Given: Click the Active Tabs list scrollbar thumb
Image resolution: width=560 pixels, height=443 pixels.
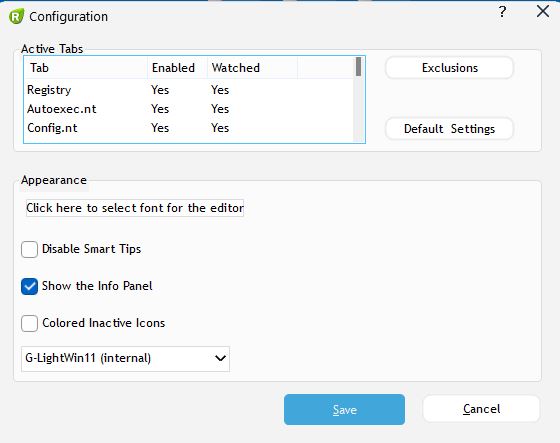Looking at the screenshot, I should (x=358, y=67).
